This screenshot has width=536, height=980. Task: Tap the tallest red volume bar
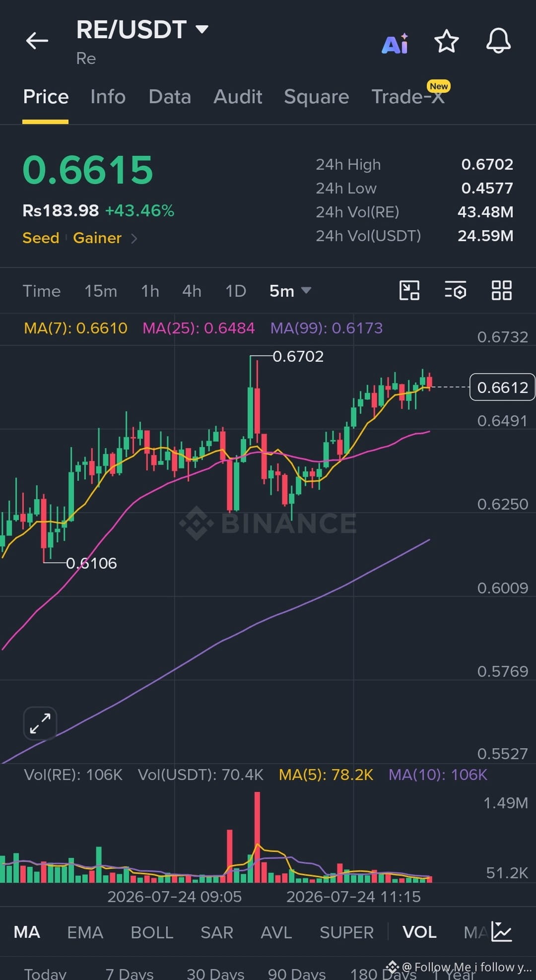click(x=257, y=837)
